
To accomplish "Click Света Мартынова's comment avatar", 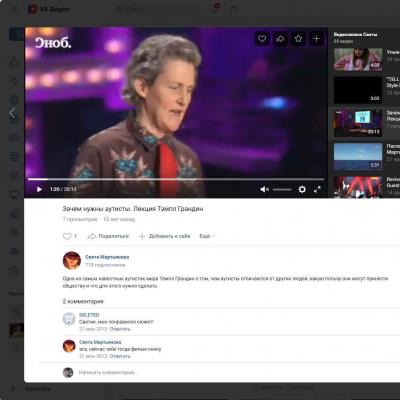I will 69,346.
